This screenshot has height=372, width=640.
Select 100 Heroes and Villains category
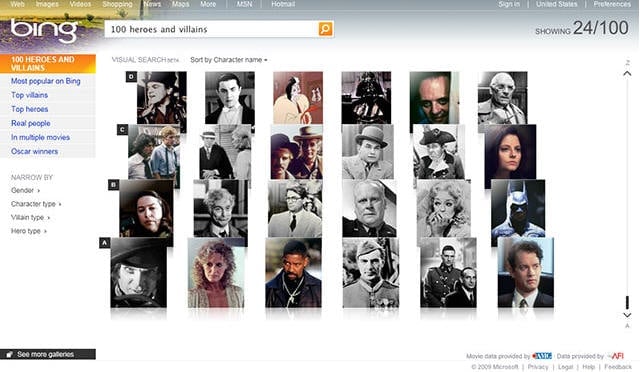[48, 64]
